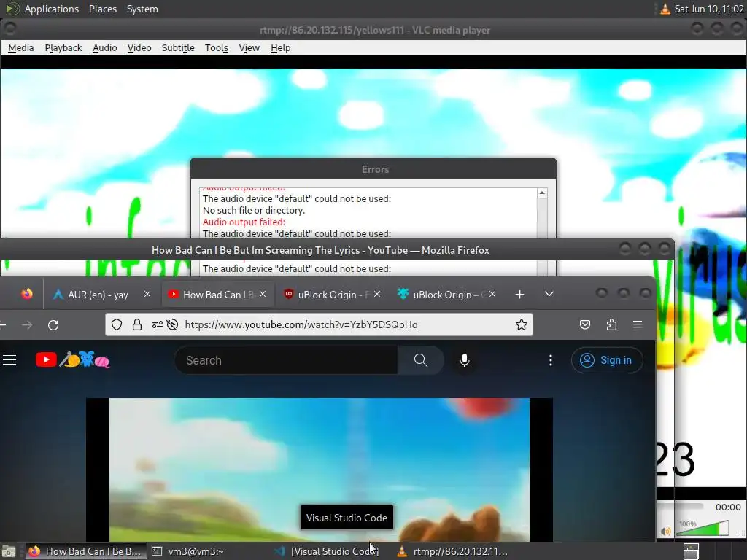Select the How Bad Can I Be YouTube tab

click(217, 295)
